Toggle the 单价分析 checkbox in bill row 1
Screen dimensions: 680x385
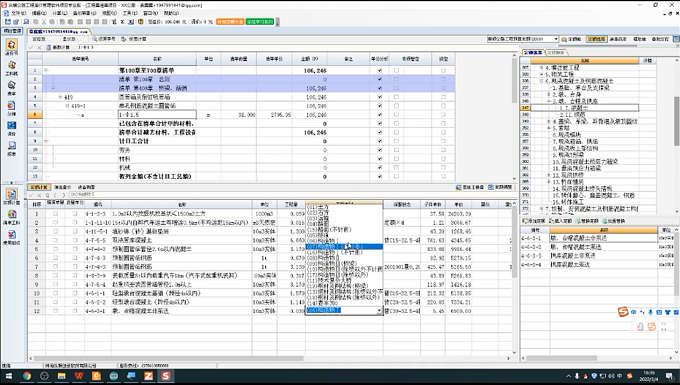380,70
